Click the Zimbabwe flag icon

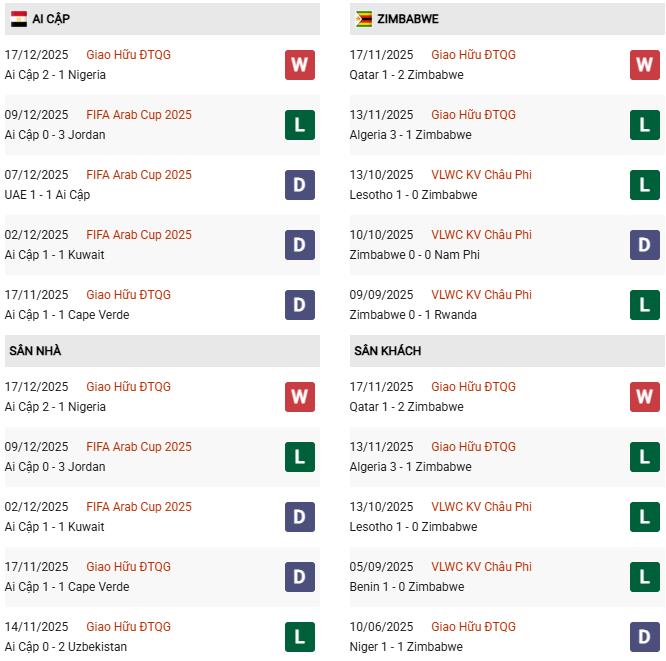coord(363,19)
